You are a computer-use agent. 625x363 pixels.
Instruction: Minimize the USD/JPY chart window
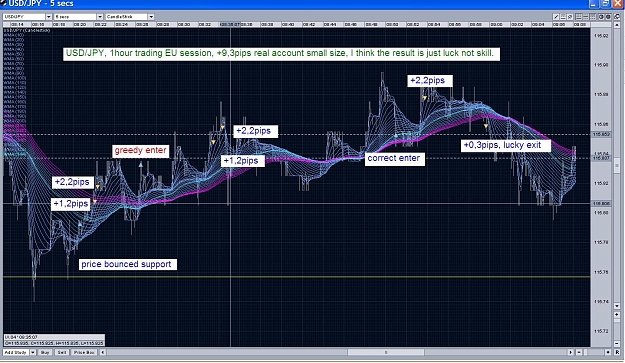coord(593,4)
